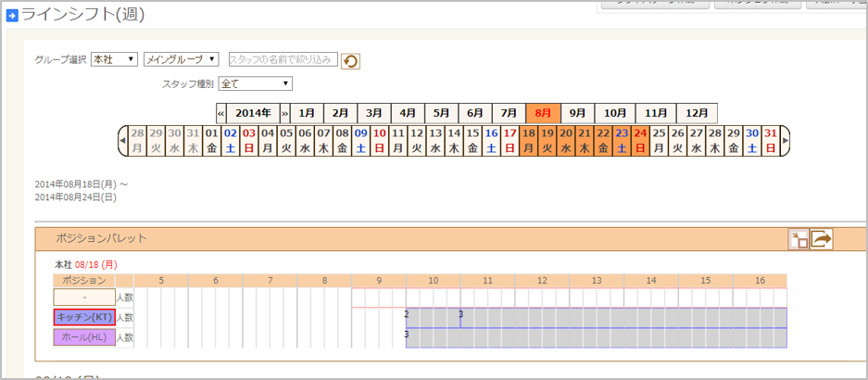Select day 15 金 in calendar strip
The width and height of the screenshot is (868, 380).
[x=472, y=141]
